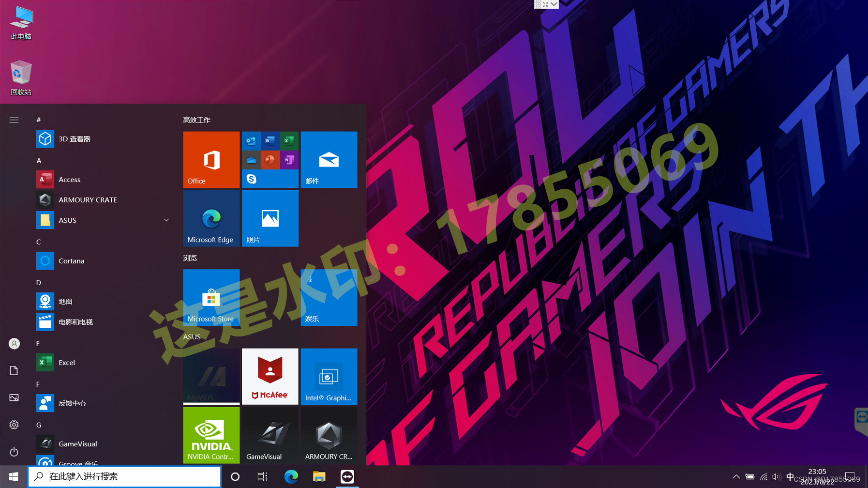Screen dimensions: 868x488
Task: Open the Documents shortcut in Start sidebar
Action: pyautogui.click(x=14, y=371)
